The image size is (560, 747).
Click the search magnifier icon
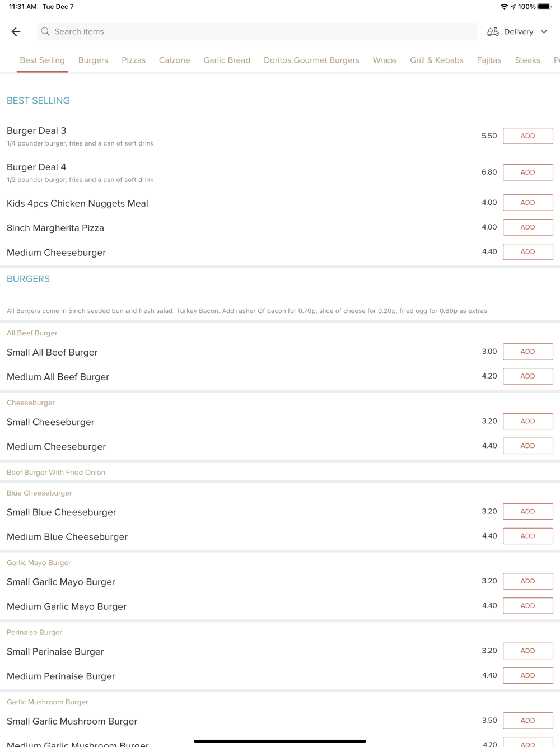45,32
